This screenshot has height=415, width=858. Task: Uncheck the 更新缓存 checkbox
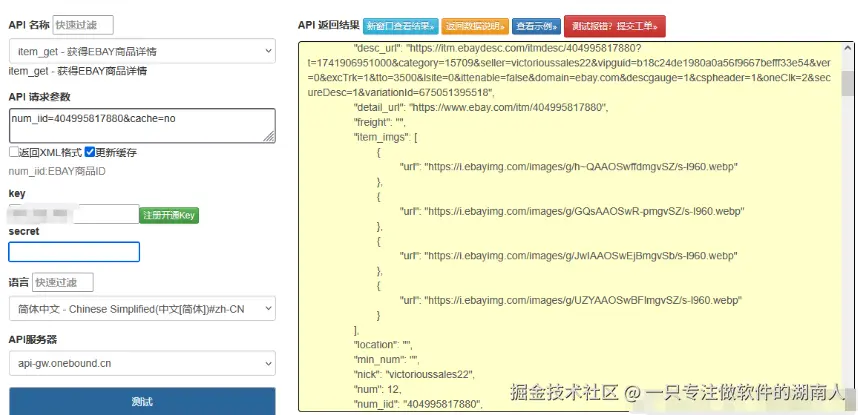(90, 153)
